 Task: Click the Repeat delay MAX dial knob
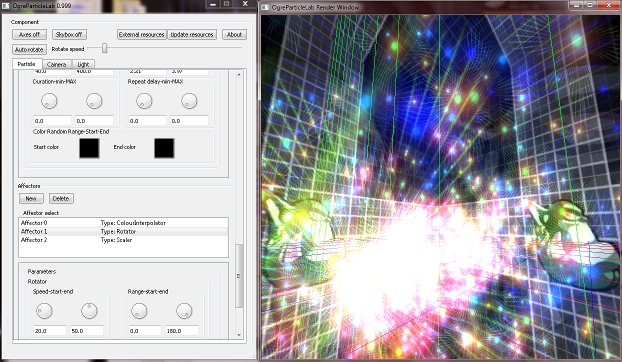tap(189, 101)
